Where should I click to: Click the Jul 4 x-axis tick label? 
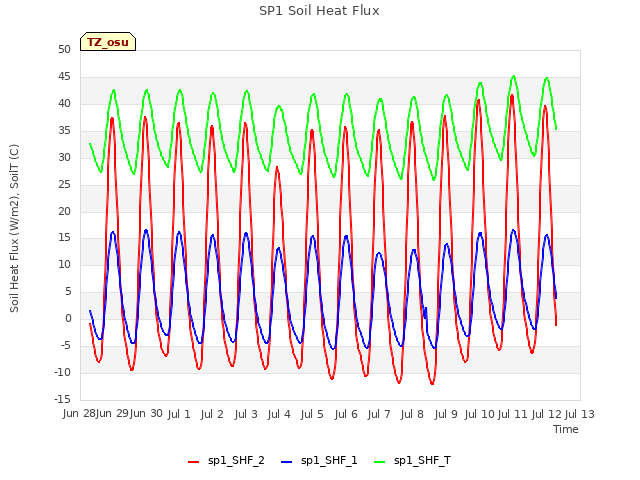[279, 414]
